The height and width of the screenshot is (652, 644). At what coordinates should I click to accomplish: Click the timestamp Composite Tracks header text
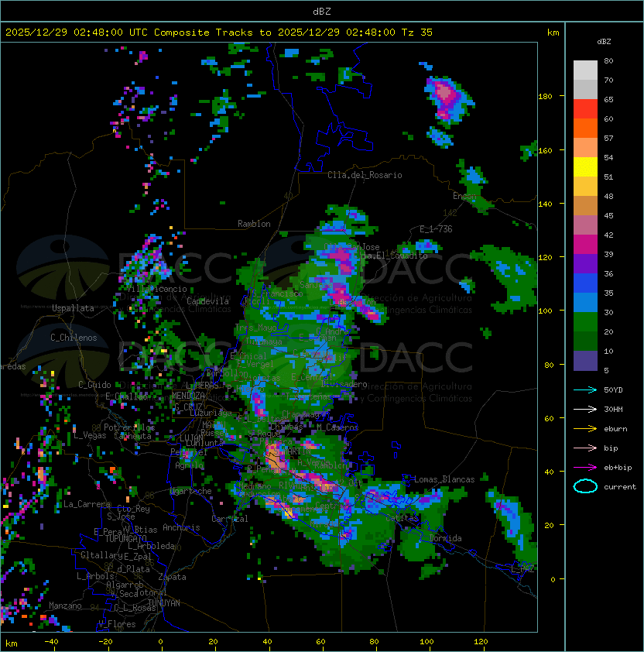tap(219, 33)
